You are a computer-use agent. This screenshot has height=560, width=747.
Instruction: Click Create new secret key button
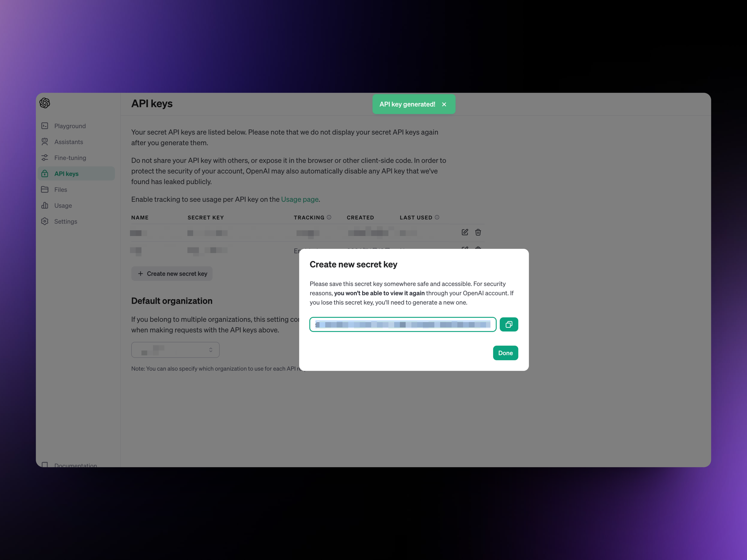click(x=172, y=274)
